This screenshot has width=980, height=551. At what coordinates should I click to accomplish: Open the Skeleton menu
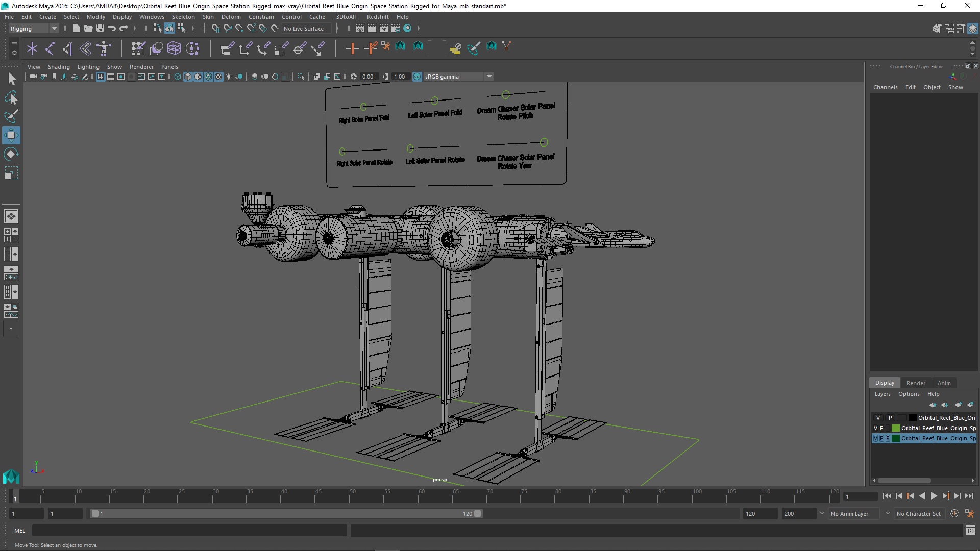[x=183, y=17]
